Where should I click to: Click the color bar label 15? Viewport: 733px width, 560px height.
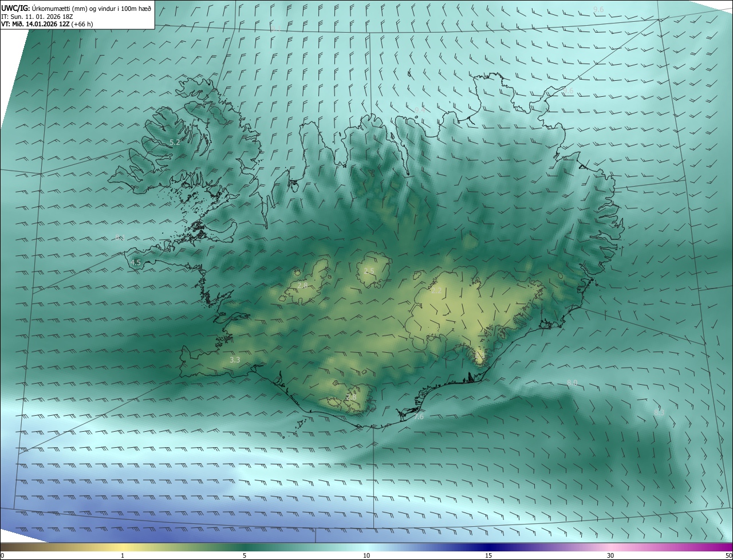click(x=488, y=555)
